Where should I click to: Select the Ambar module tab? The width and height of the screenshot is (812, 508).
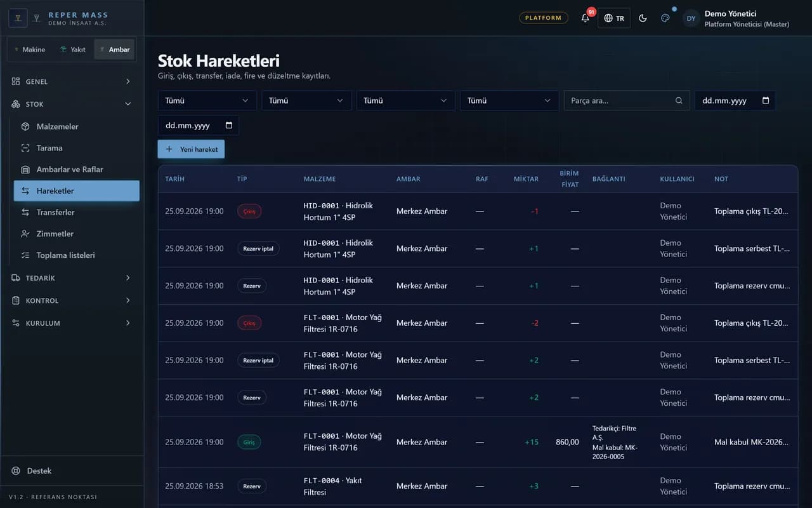click(x=114, y=50)
